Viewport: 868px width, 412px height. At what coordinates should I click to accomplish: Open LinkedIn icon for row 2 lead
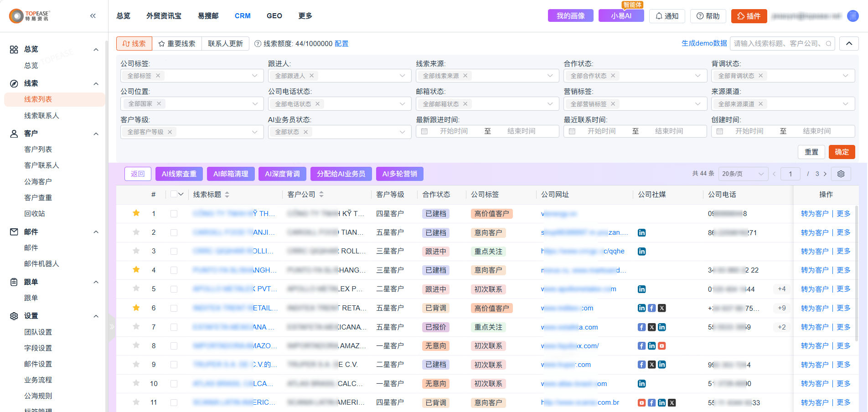point(641,232)
